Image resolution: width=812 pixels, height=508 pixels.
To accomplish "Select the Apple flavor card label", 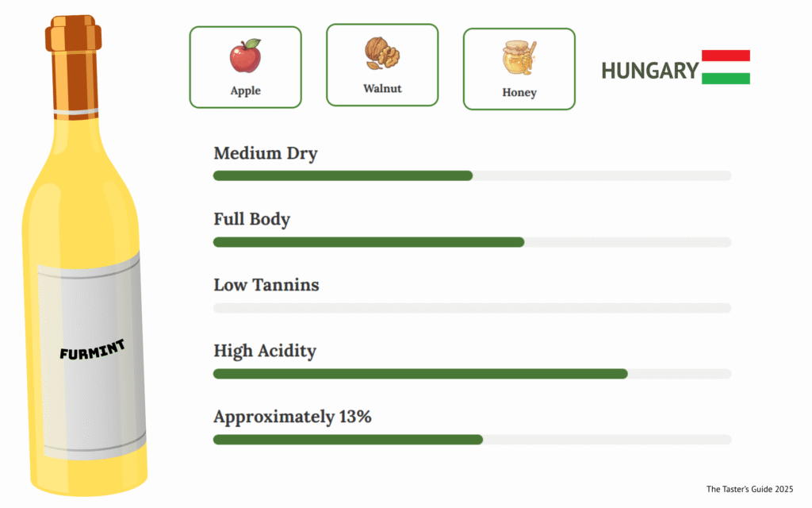I will tap(245, 90).
